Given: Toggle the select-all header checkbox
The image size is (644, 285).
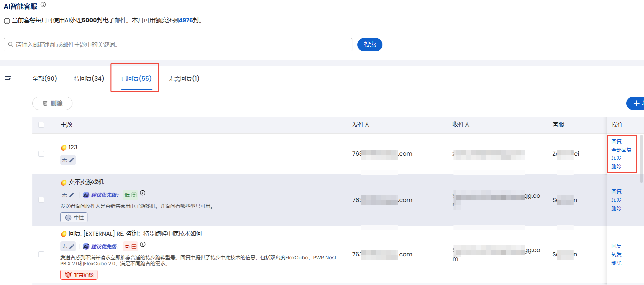Looking at the screenshot, I should point(41,125).
